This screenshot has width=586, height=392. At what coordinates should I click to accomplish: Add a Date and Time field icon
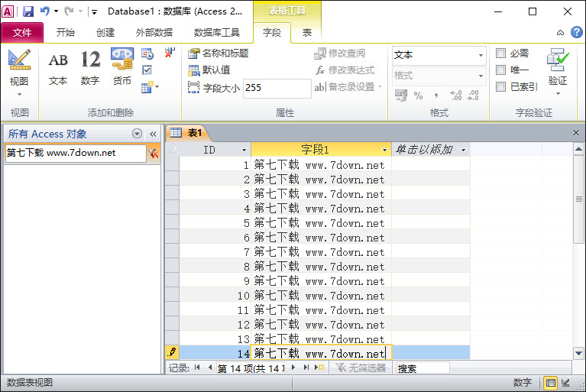click(147, 53)
